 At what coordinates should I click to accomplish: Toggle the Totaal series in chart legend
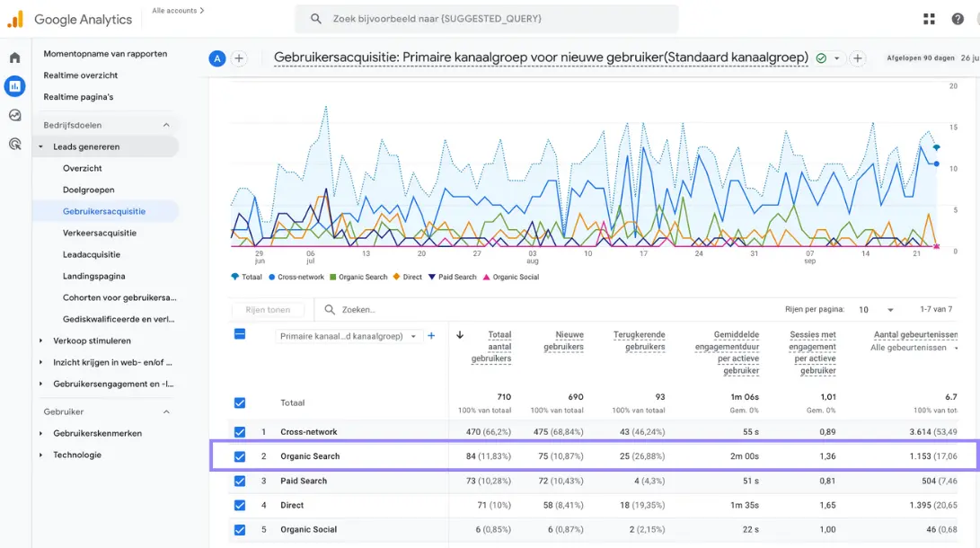pos(247,276)
